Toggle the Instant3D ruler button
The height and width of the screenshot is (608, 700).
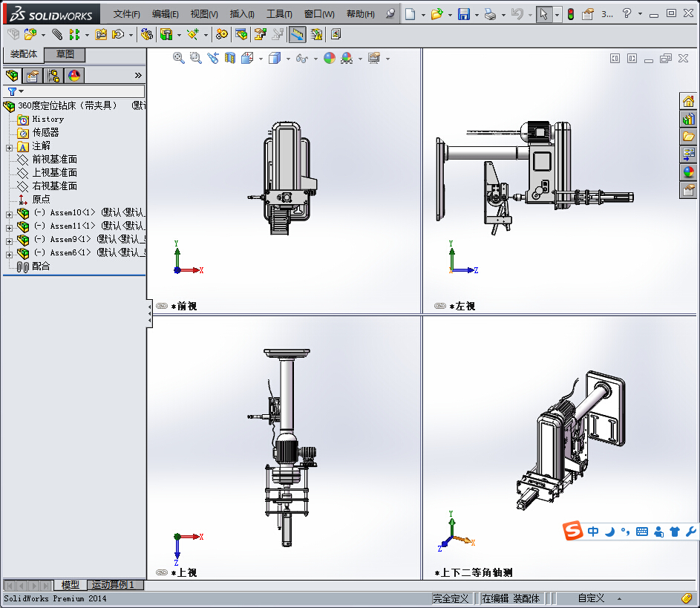click(x=298, y=34)
